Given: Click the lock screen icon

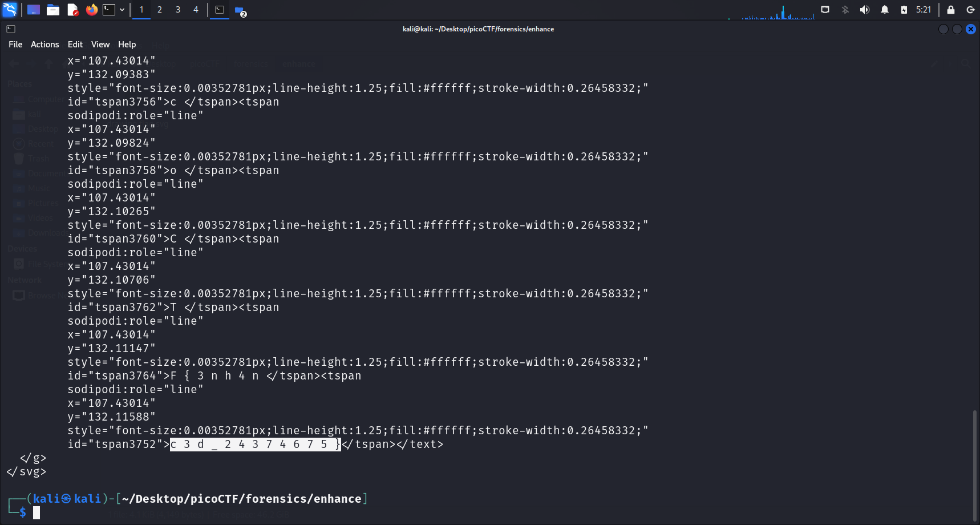Looking at the screenshot, I should coord(951,10).
